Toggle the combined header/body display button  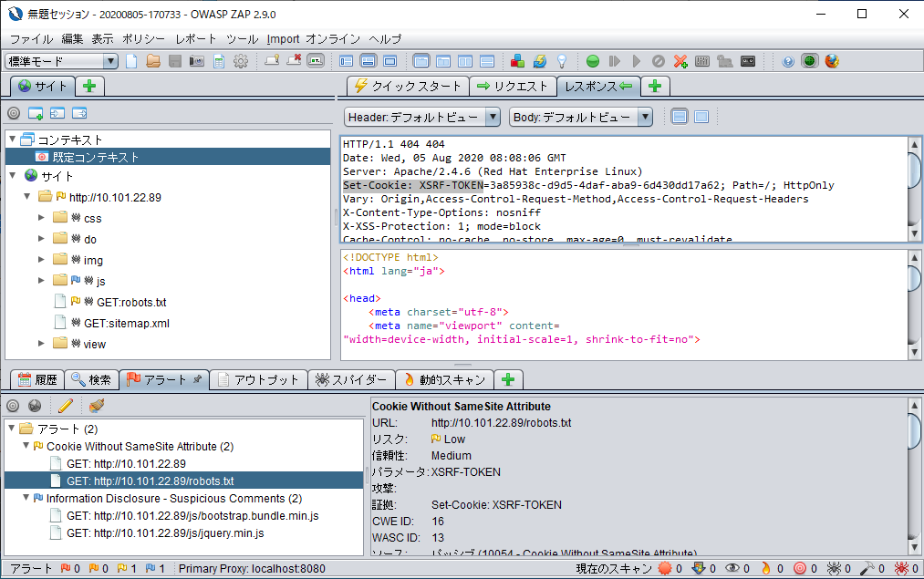[701, 117]
